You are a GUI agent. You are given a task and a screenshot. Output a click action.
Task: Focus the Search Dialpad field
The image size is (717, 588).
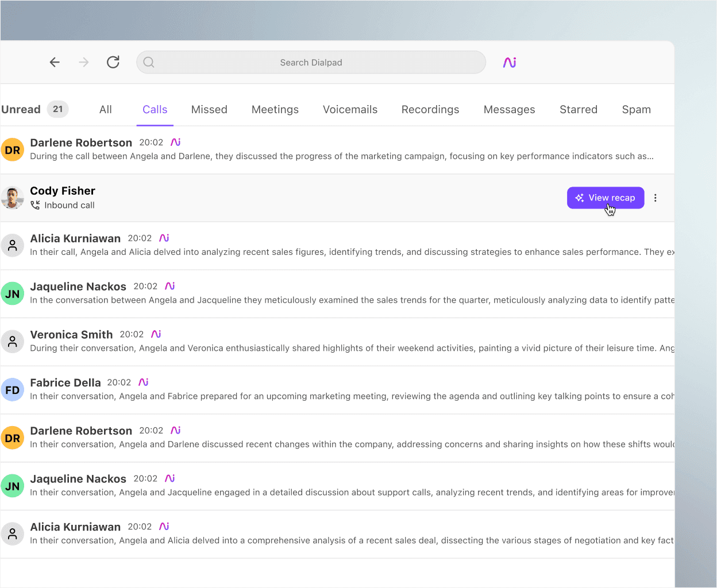point(311,63)
